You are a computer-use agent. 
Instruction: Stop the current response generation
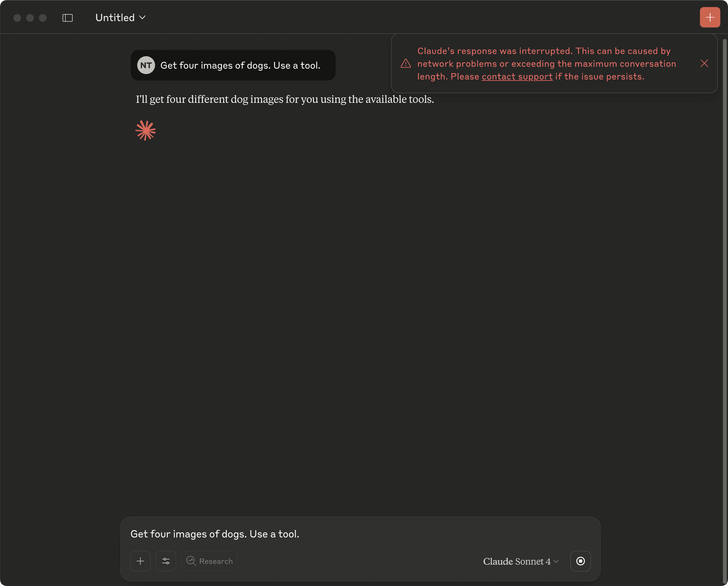pos(580,561)
